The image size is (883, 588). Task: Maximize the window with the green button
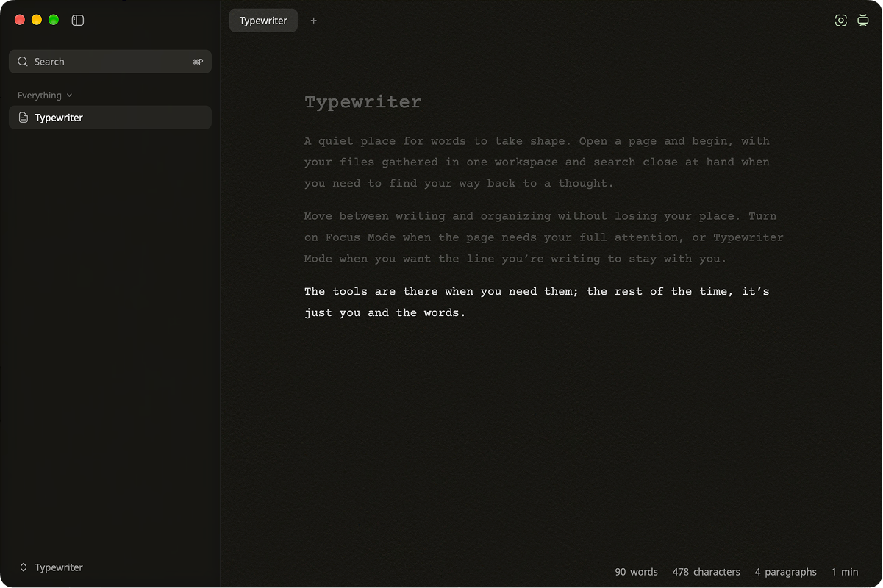(x=54, y=20)
